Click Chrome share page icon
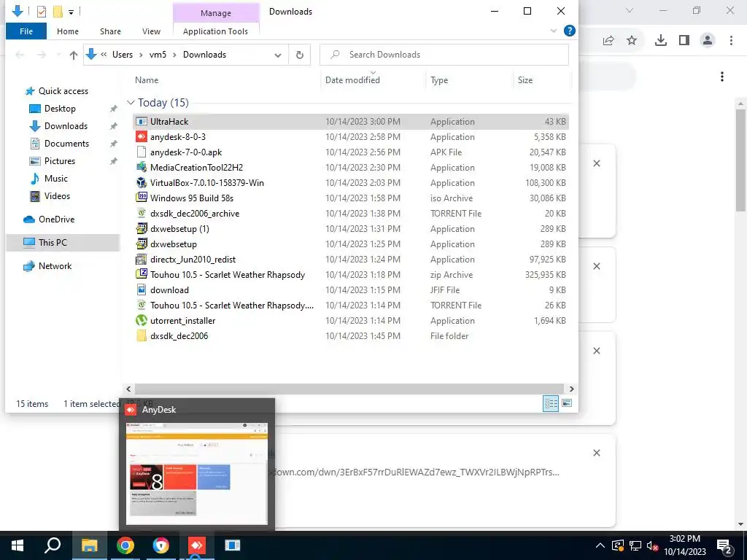Viewport: 747px width, 560px height. pos(608,41)
